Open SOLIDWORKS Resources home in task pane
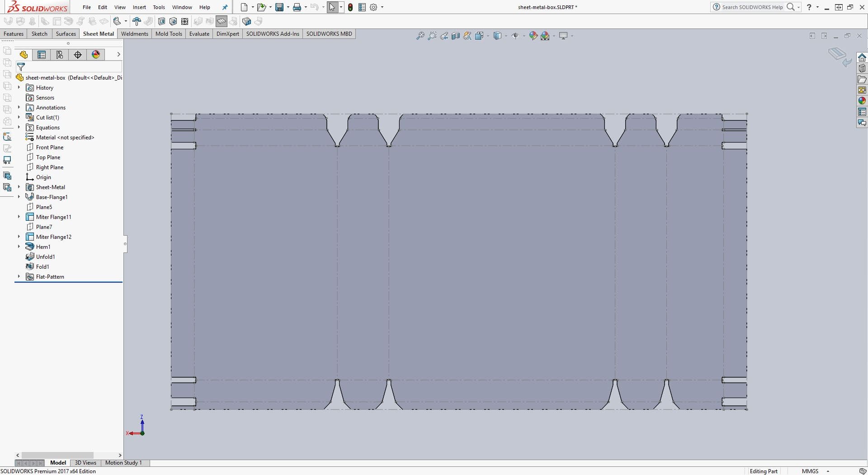Viewport: 868px width, 475px height. point(862,57)
